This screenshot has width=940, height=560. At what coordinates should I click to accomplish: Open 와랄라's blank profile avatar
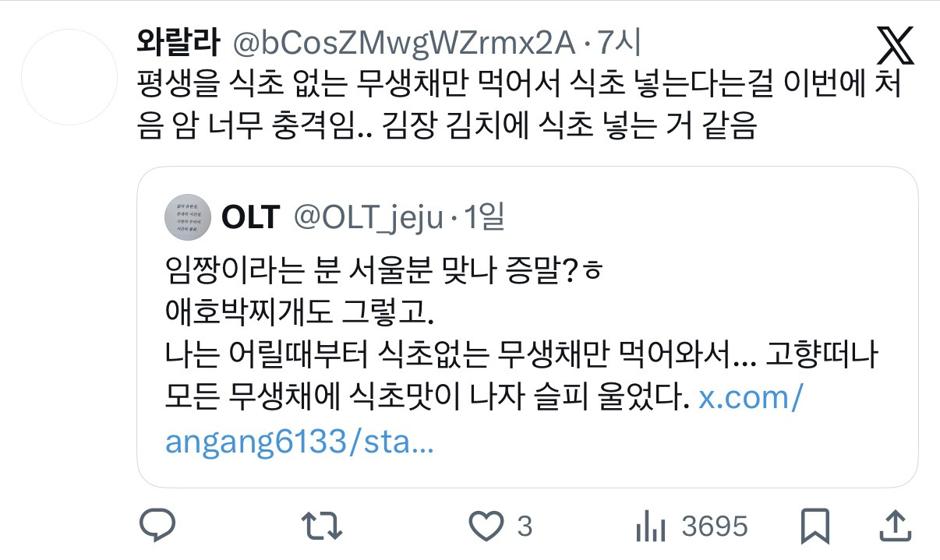click(69, 77)
